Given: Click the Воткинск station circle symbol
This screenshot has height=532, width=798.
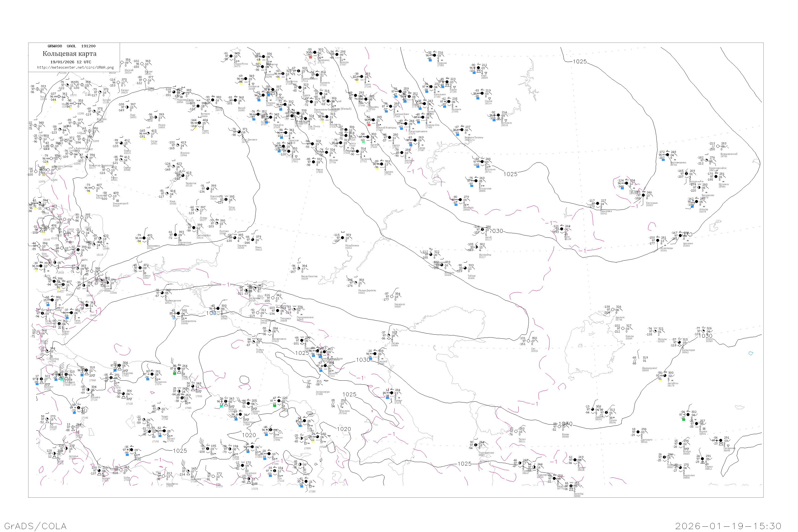Looking at the screenshot, I should 498,115.
